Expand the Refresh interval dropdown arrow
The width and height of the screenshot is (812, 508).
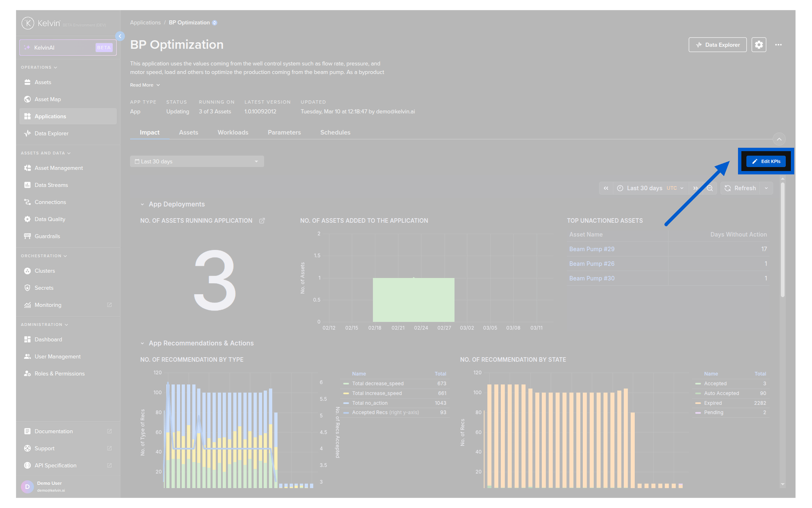click(x=766, y=188)
